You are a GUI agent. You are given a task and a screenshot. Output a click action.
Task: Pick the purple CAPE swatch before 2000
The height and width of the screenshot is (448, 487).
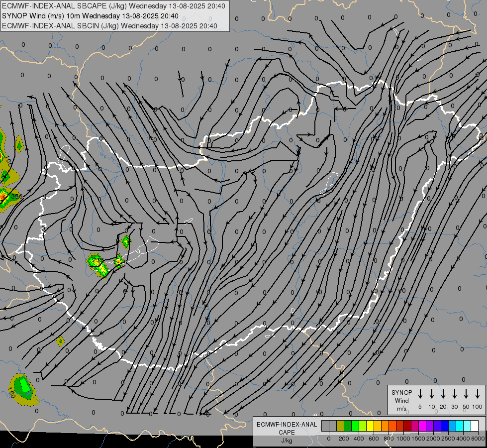tap(430, 426)
